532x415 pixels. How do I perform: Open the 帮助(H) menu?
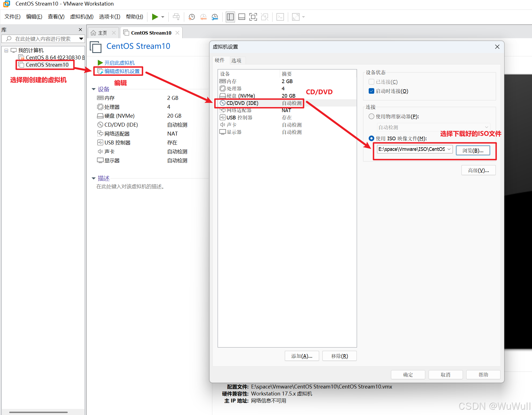(134, 17)
